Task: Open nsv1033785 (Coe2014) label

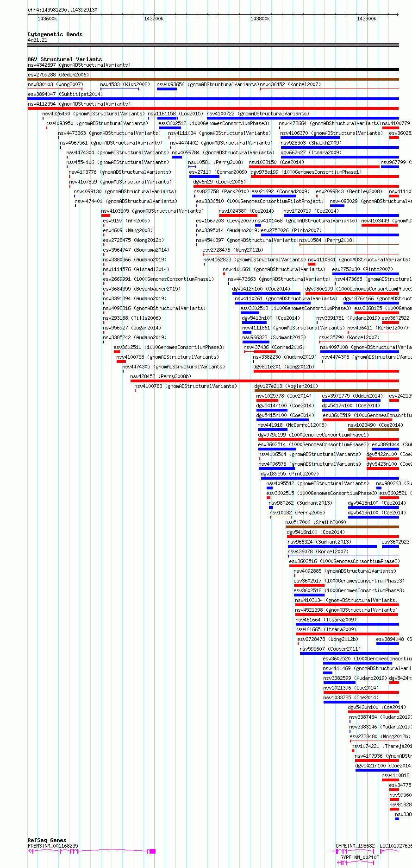Action: pyautogui.click(x=351, y=697)
